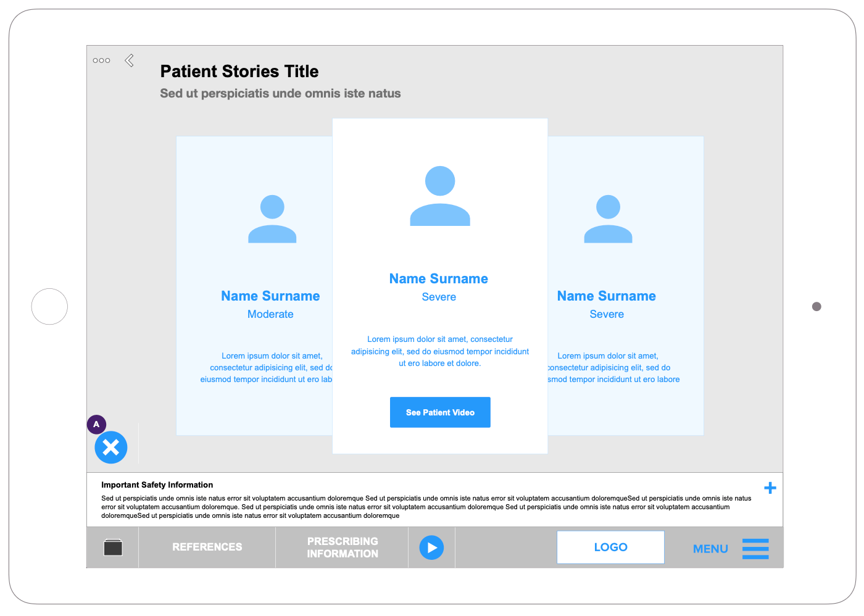Open PRESCRIBING INFORMATION tab

(x=343, y=547)
